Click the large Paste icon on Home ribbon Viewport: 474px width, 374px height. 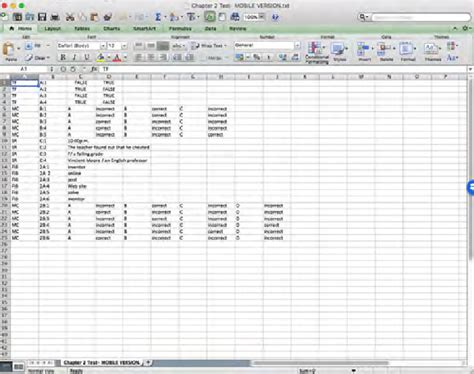9,50
